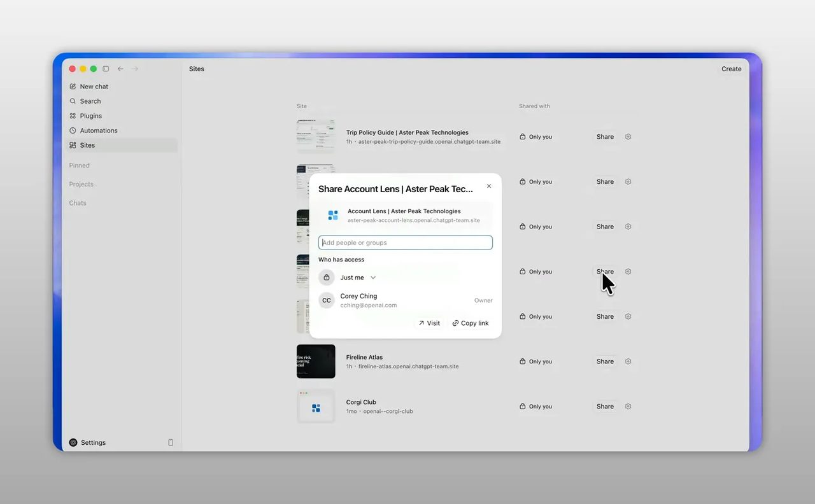This screenshot has width=815, height=504.
Task: Click the Who has access label
Action: 341,260
